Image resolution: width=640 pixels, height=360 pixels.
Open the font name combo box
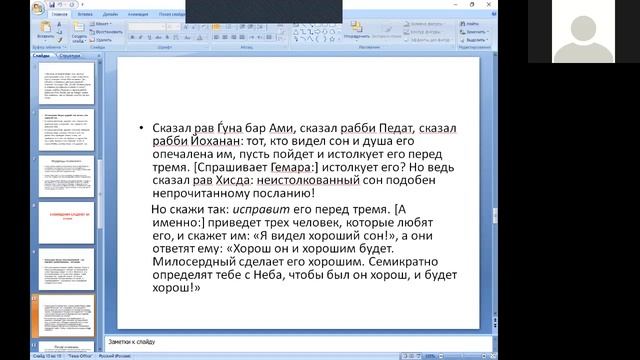147,27
